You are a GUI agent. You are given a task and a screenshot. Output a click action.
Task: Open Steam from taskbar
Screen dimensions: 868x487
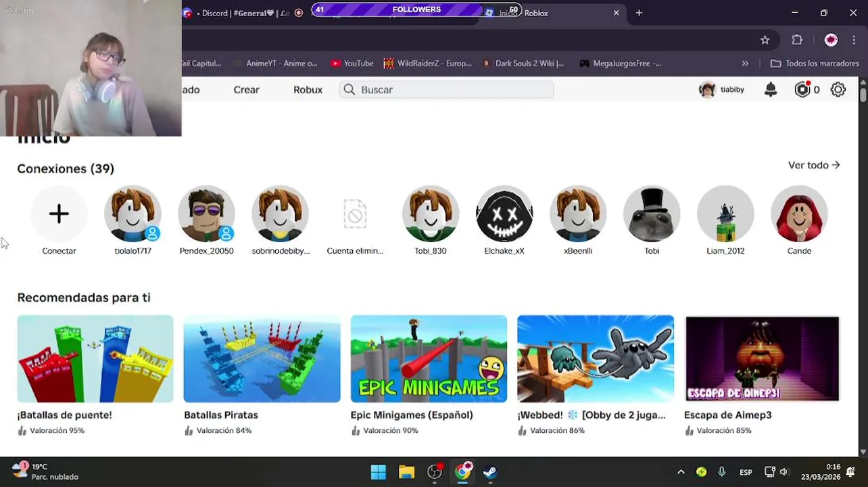tap(490, 471)
